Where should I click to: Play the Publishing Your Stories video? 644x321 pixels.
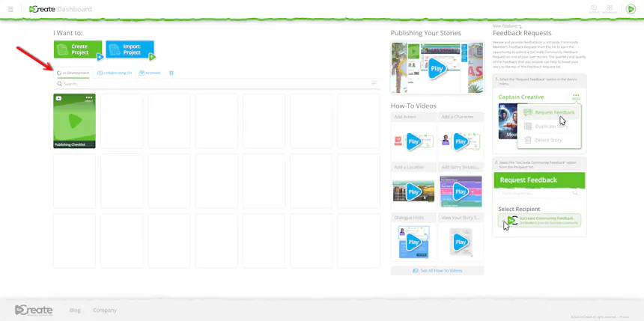437,68
